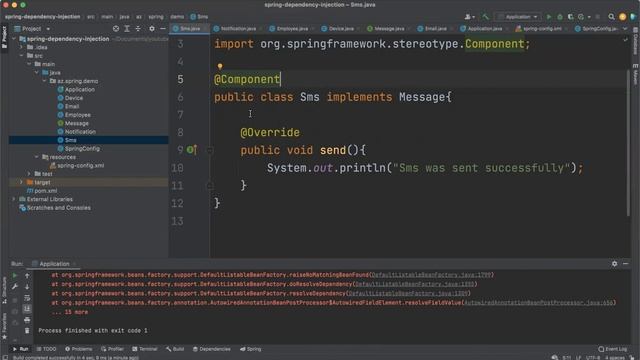Collapse the resources folder

pyautogui.click(x=37, y=157)
